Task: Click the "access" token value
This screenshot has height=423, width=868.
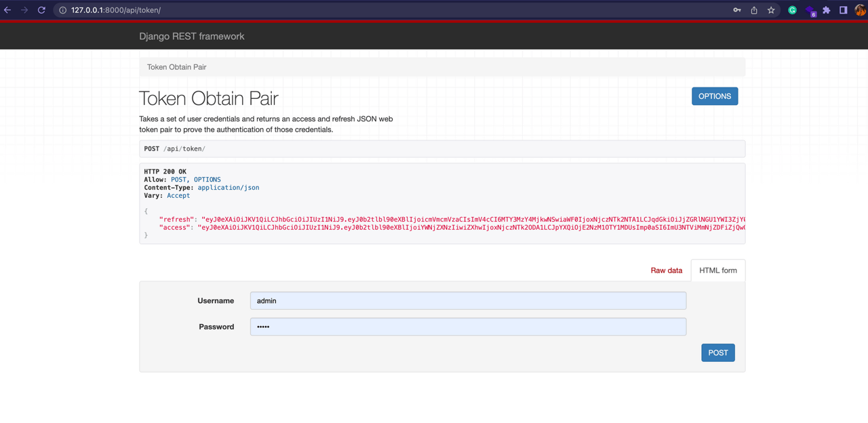Action: pos(471,228)
